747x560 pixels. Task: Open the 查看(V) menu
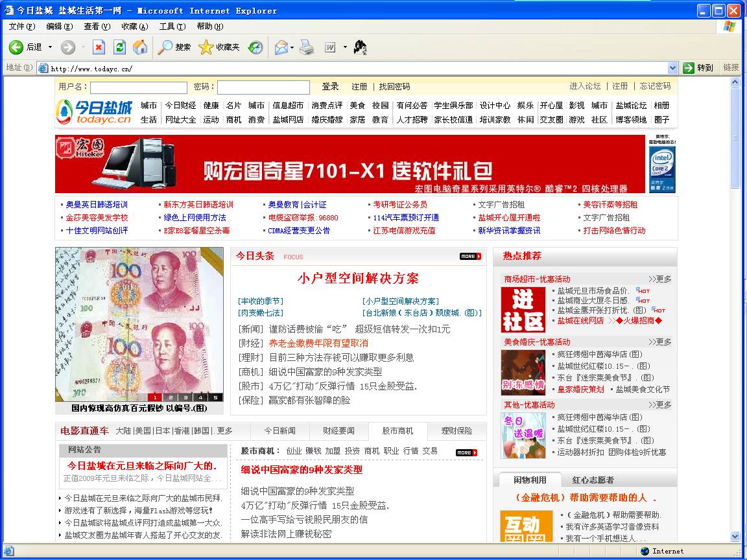pyautogui.click(x=97, y=26)
